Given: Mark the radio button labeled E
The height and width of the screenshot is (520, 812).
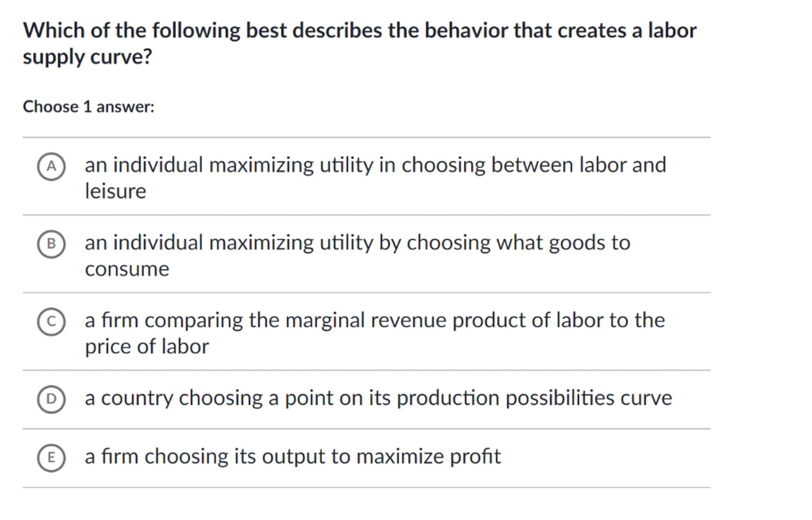Looking at the screenshot, I should tap(51, 458).
